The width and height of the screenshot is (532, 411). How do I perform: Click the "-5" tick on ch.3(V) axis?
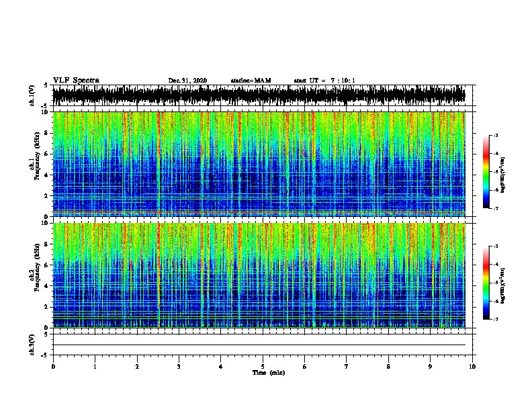click(x=46, y=355)
